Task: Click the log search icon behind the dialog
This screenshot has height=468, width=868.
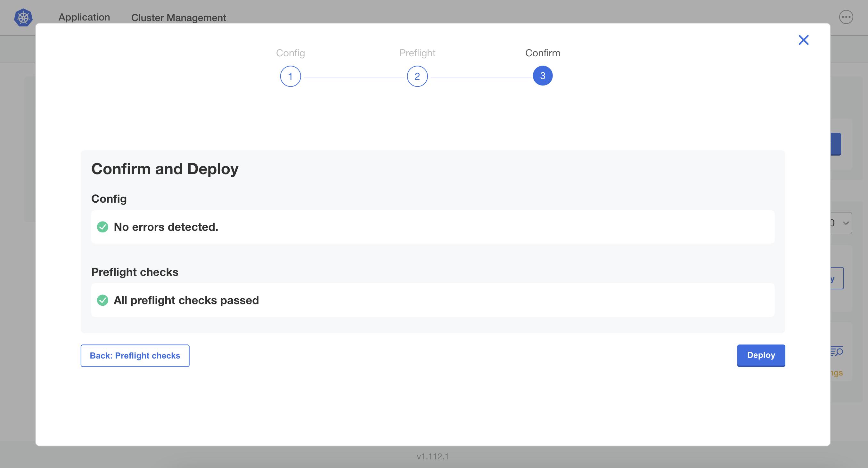Action: coord(837,351)
